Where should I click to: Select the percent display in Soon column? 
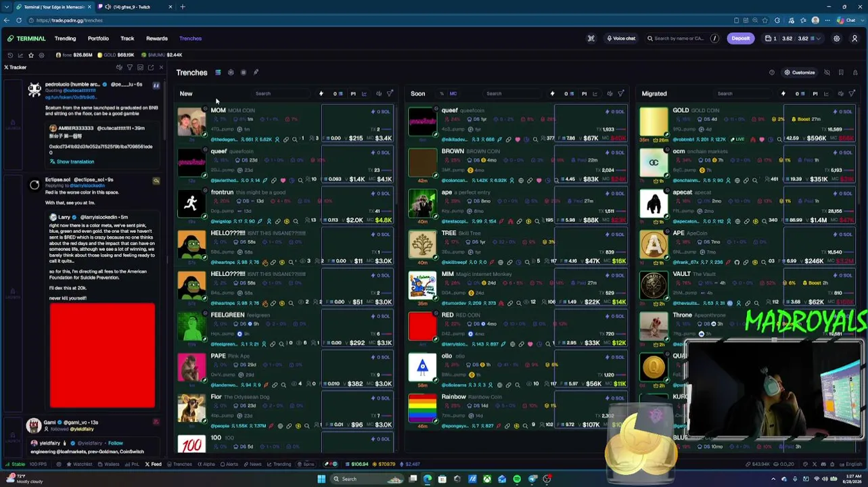(x=442, y=94)
